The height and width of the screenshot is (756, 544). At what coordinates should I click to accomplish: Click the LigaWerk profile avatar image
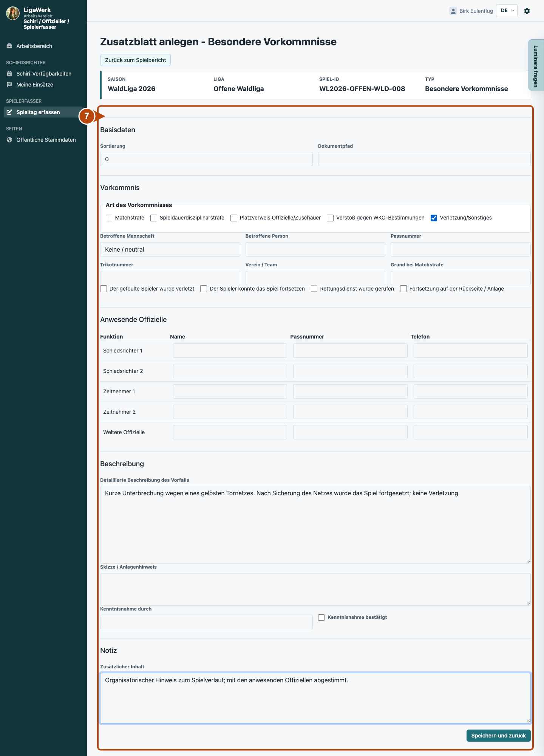point(13,13)
